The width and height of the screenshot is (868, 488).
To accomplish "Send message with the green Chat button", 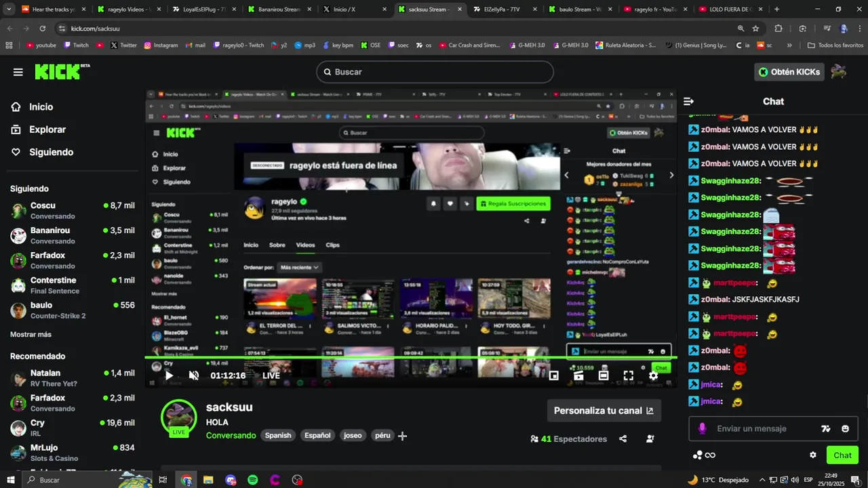I will coord(842,455).
